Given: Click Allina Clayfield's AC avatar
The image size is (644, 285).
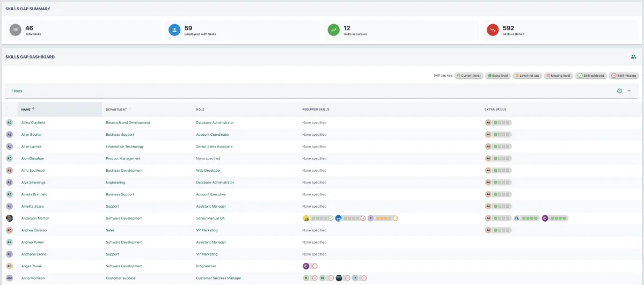Looking at the screenshot, I should 9,122.
